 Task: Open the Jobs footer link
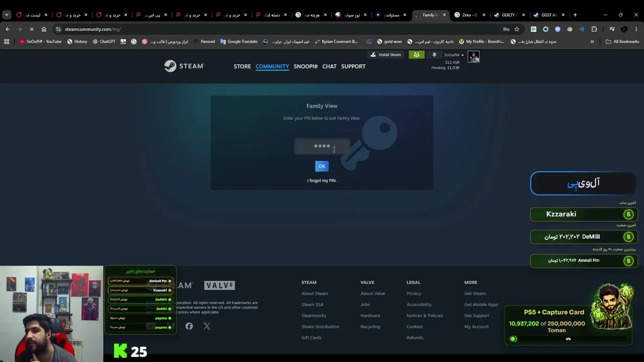tap(365, 305)
